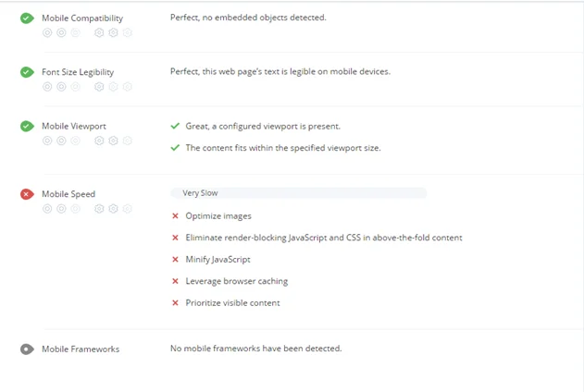Click the green check beside Font Size Legibility
Viewport: 584px width, 392px height.
click(x=27, y=72)
